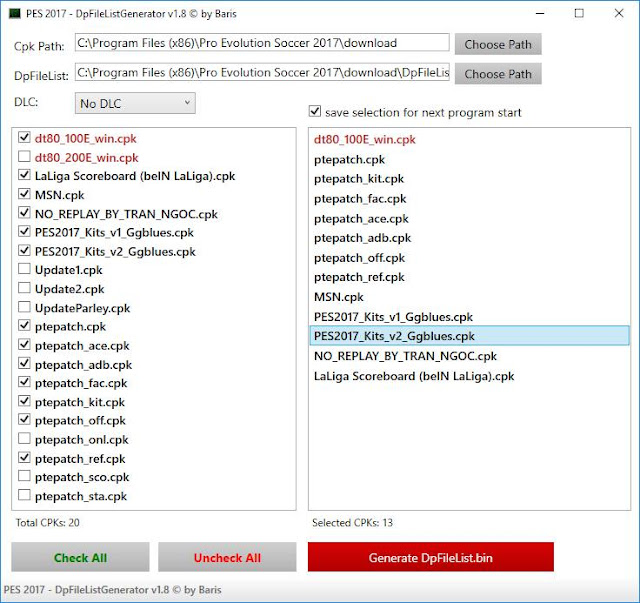This screenshot has height=603, width=640.
Task: Click Choose Path button for Cpk Path
Action: 498,44
